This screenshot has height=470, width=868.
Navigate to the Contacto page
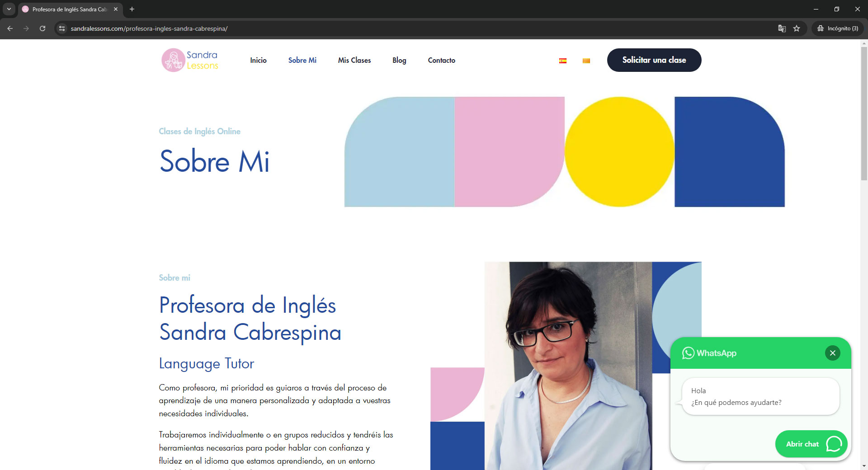coord(441,60)
